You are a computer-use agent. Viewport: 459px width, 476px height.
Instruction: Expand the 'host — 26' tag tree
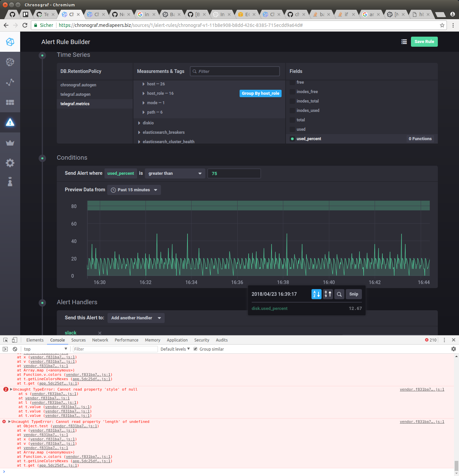(144, 84)
